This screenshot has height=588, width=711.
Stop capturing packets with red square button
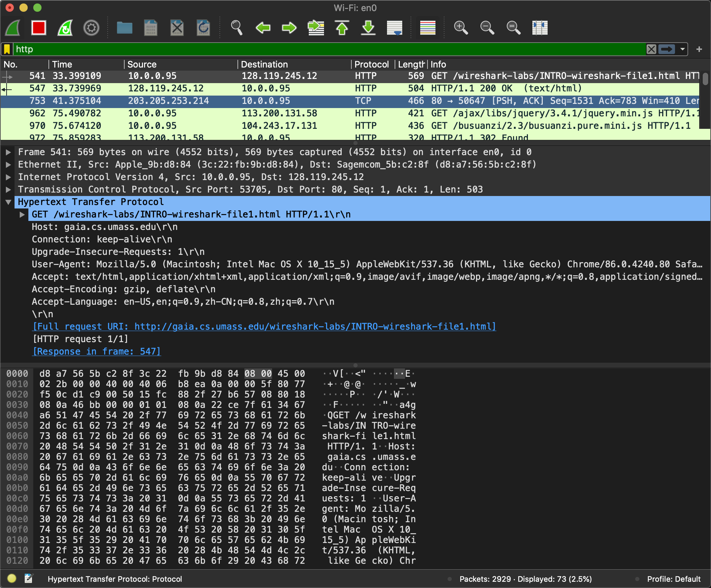tap(38, 28)
